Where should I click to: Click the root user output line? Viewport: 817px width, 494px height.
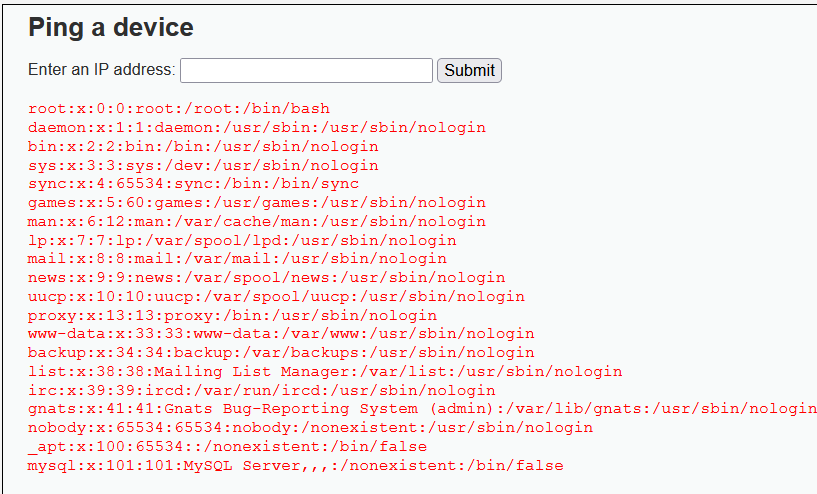tap(179, 109)
